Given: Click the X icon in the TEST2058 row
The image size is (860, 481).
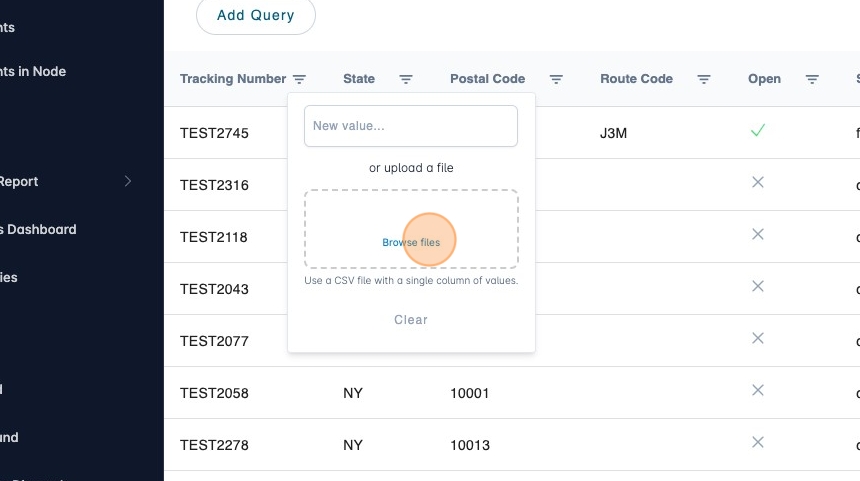Looking at the screenshot, I should click(x=758, y=390).
